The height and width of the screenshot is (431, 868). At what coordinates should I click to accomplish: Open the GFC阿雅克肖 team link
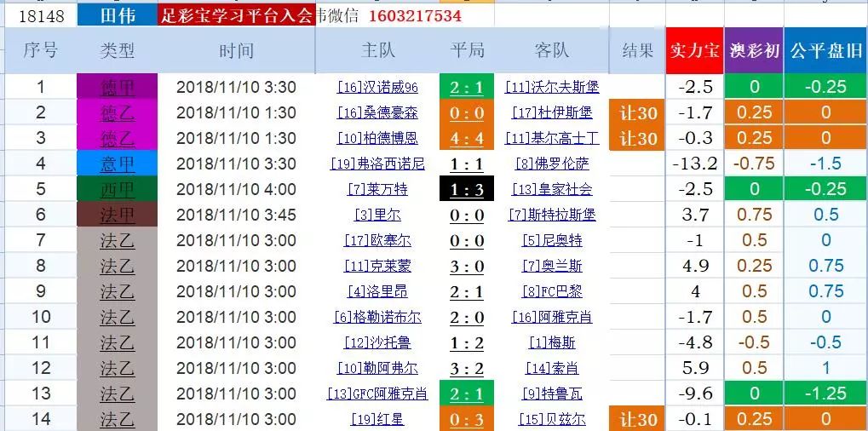click(377, 394)
